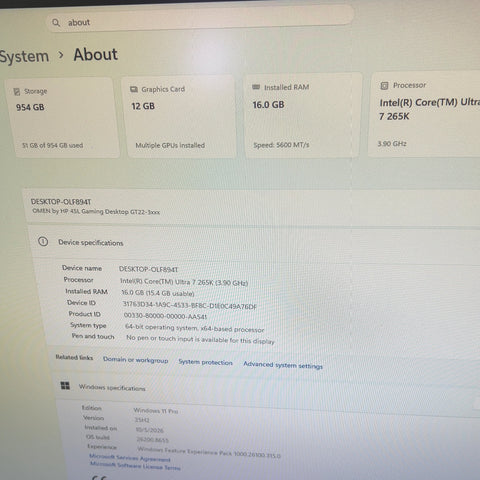The image size is (480, 480).
Task: Select the Device ID value
Action: [190, 305]
